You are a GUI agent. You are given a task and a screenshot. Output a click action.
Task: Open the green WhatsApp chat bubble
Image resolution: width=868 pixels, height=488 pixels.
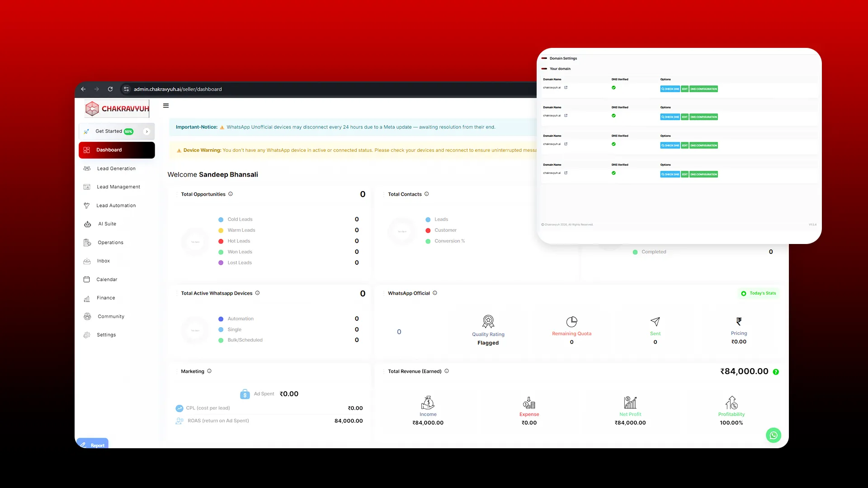774,435
